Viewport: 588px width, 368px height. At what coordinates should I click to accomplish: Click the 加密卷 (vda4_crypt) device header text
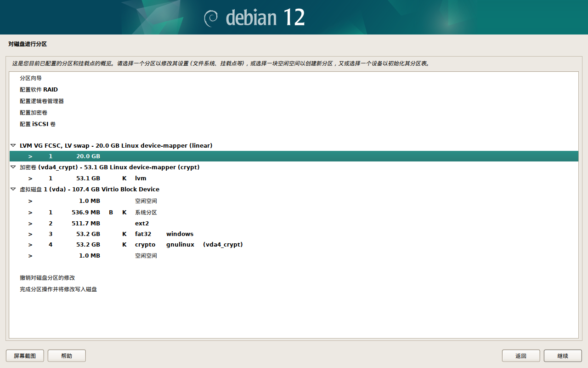coord(110,167)
